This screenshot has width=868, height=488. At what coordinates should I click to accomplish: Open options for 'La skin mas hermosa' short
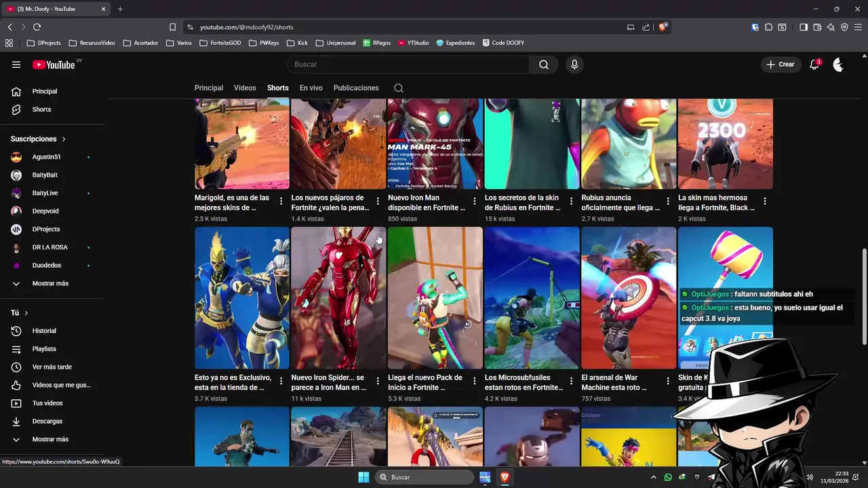tap(764, 201)
